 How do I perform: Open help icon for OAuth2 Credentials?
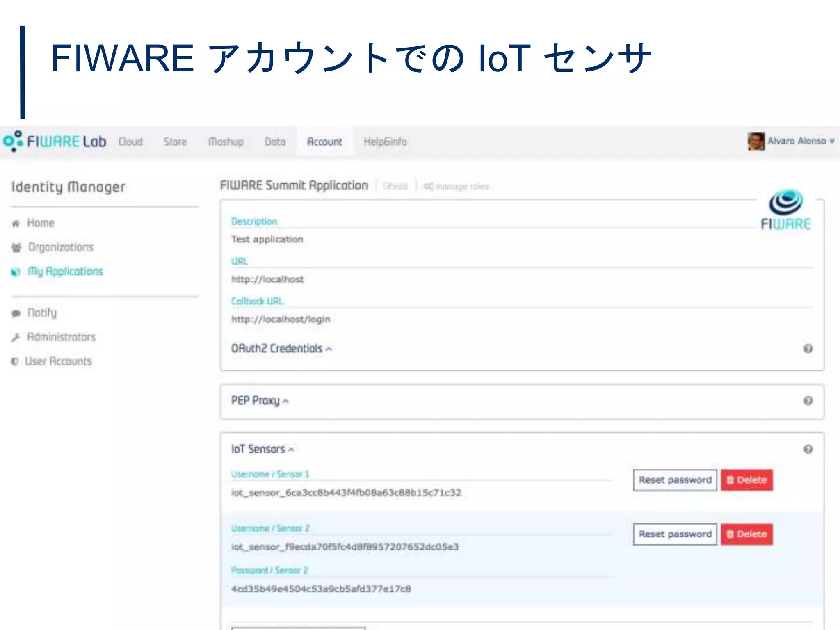808,349
